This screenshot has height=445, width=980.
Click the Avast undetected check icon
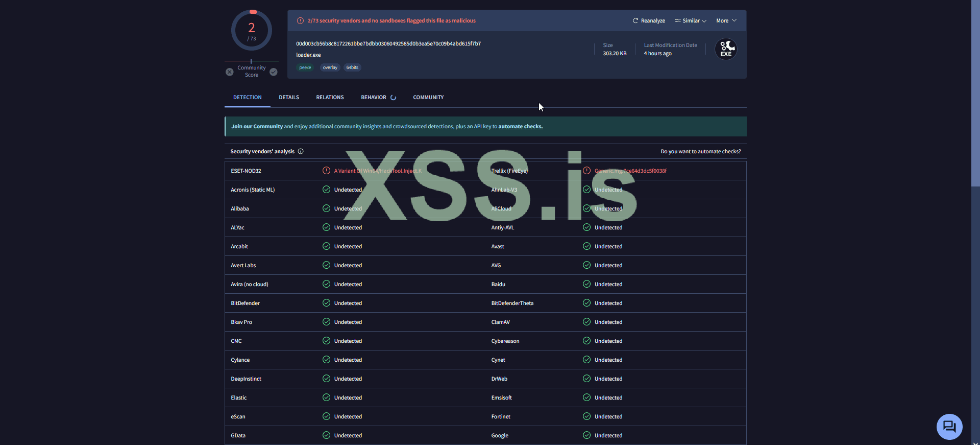coord(587,246)
